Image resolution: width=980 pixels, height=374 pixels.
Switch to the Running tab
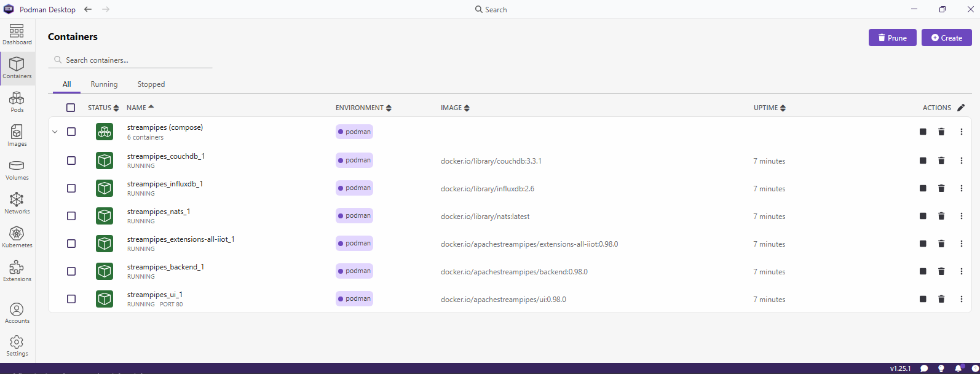(x=104, y=84)
